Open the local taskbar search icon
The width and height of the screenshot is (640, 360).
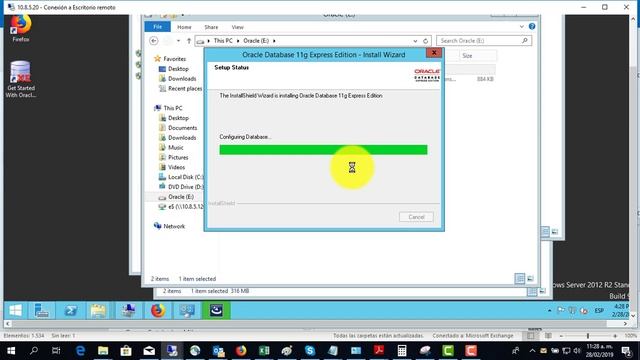point(34,351)
